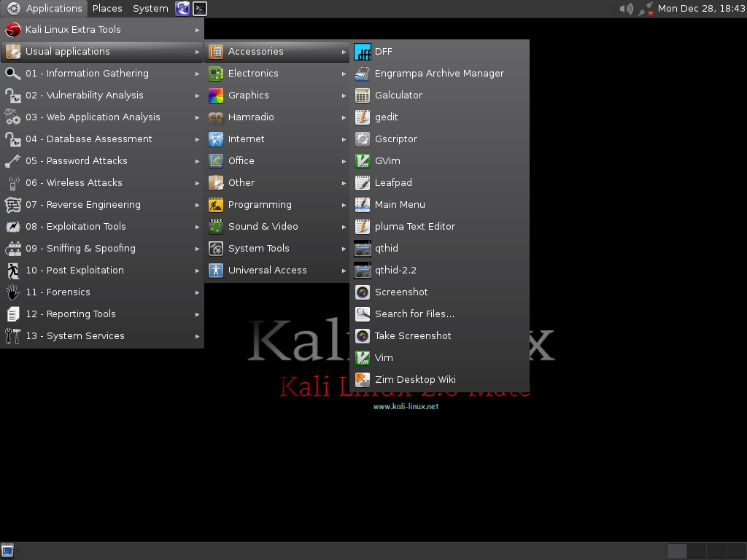
Task: Click the Show Desktop button in the taskbar
Action: 9,551
